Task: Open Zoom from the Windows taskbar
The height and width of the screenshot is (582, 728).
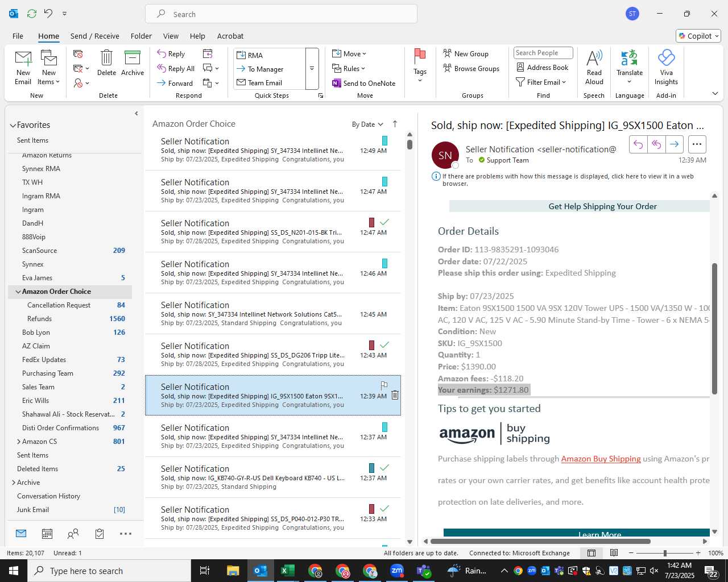Action: pyautogui.click(x=397, y=571)
